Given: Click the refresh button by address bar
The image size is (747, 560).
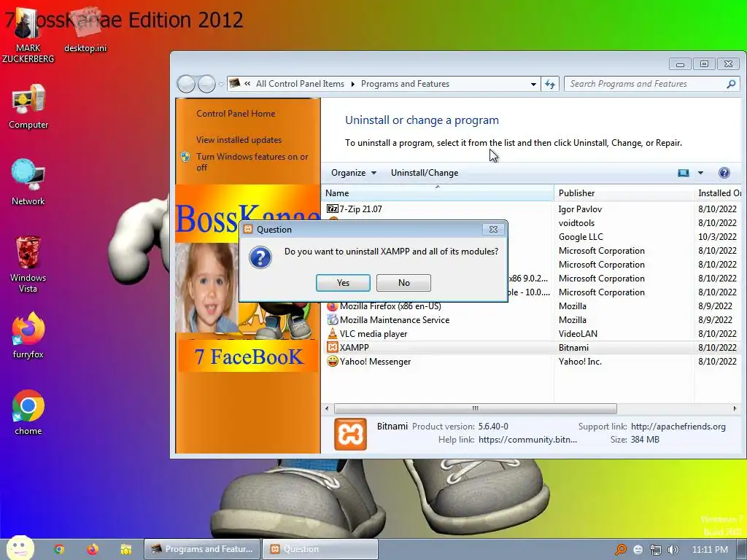Looking at the screenshot, I should pos(550,84).
